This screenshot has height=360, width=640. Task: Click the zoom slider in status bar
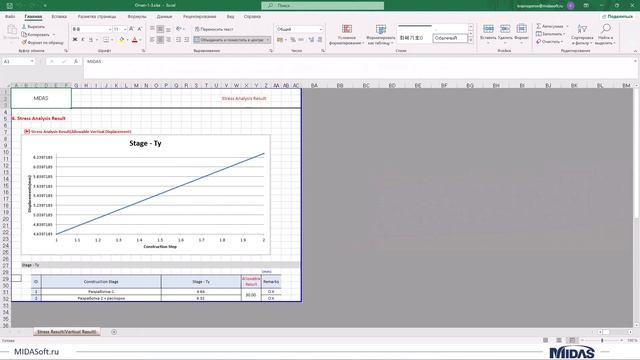602,340
